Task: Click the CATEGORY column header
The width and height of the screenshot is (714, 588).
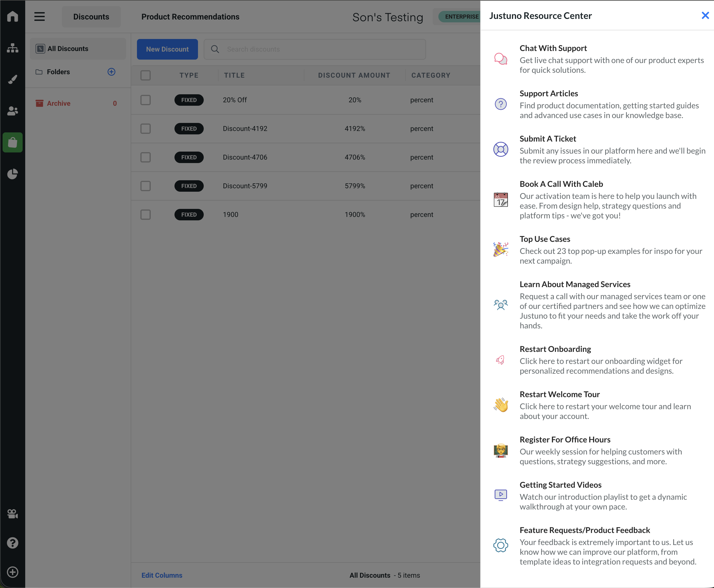Action: coord(431,75)
